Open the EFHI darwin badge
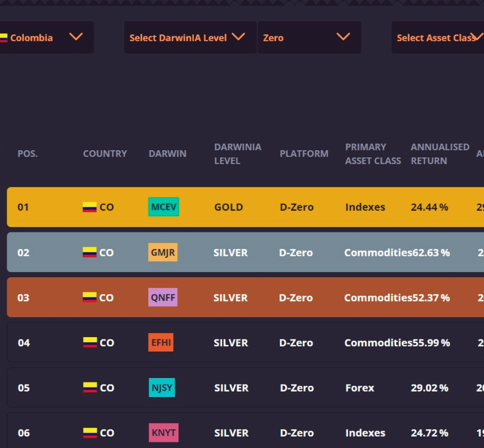 pos(161,342)
